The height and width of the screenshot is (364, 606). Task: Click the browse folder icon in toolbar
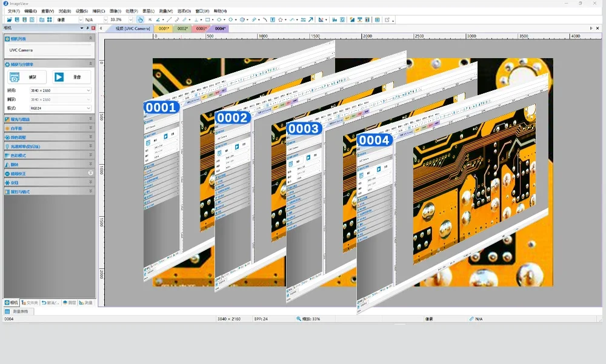tap(42, 20)
